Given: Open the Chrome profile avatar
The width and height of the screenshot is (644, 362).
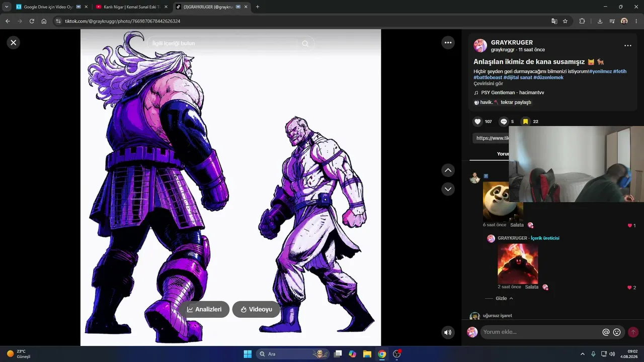Looking at the screenshot, I should coord(624,21).
